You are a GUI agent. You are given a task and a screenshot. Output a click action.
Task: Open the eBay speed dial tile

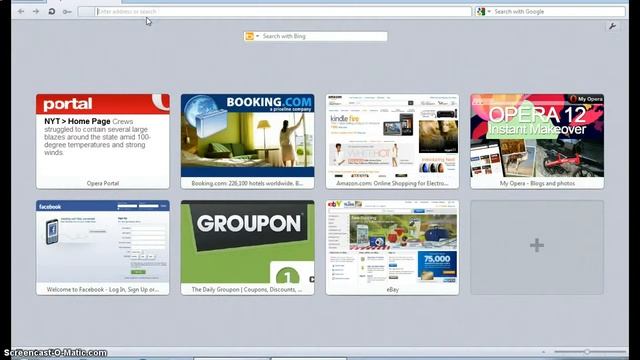tap(392, 247)
